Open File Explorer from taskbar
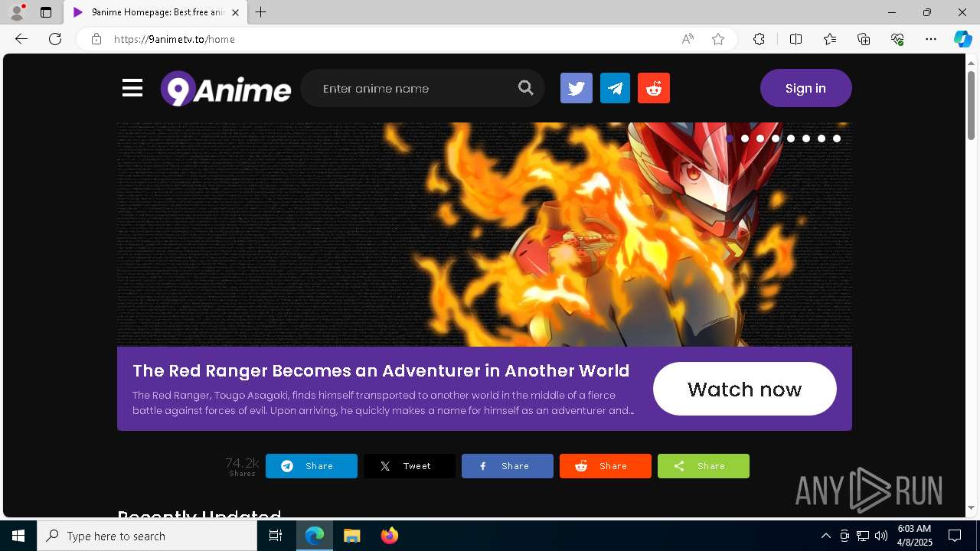 tap(351, 536)
